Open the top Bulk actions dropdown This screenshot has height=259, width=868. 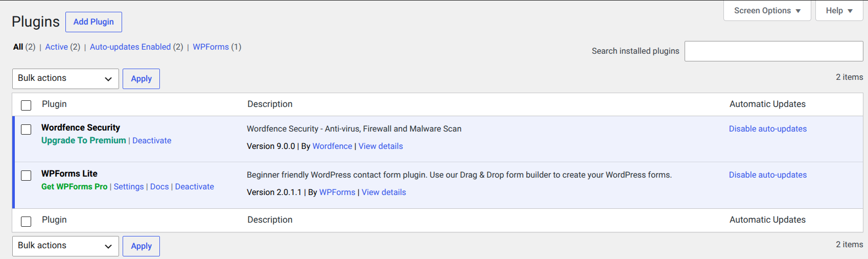pos(65,79)
